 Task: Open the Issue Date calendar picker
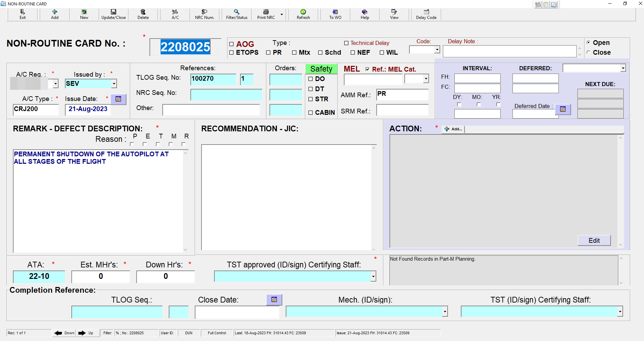[x=118, y=99]
